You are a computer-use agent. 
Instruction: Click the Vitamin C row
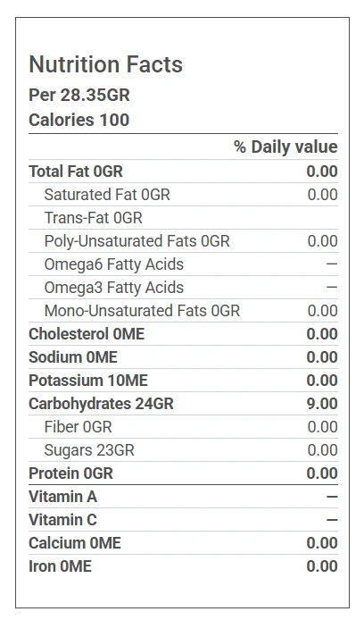pyautogui.click(x=183, y=520)
